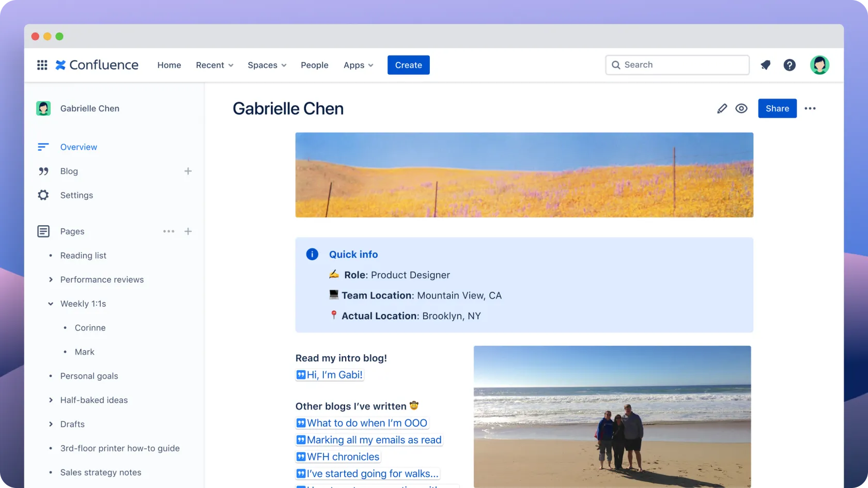Viewport: 868px width, 488px height.
Task: Select Overview in the sidebar
Action: click(79, 147)
